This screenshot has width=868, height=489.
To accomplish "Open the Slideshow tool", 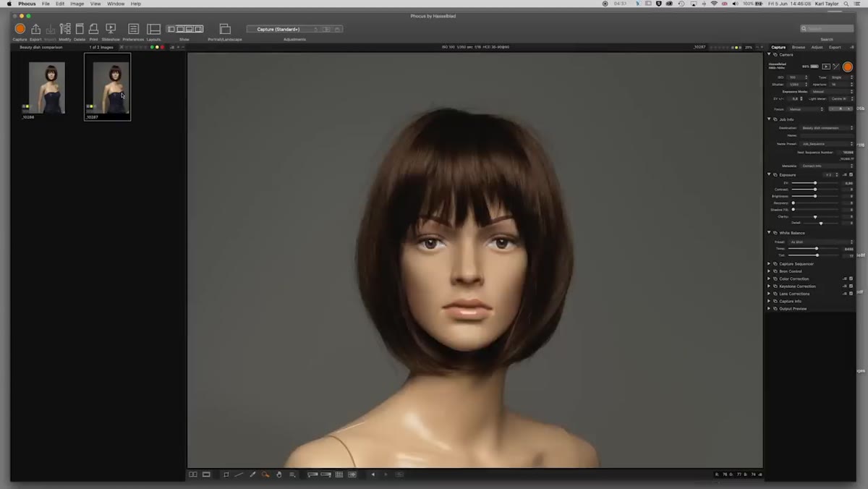I will (111, 29).
